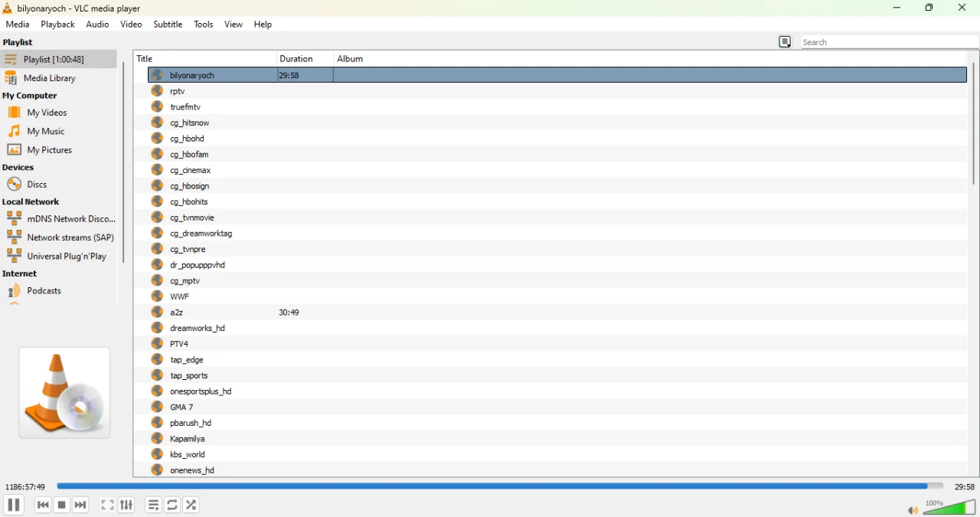Sort playlist by title column header
The width and height of the screenshot is (980, 517).
(x=205, y=59)
